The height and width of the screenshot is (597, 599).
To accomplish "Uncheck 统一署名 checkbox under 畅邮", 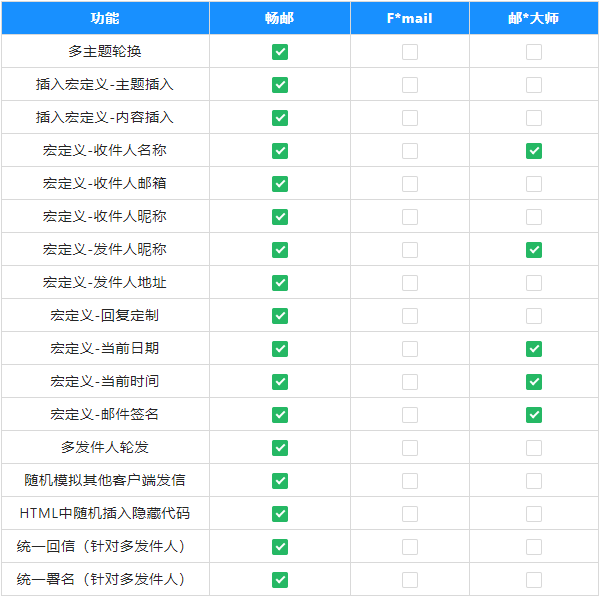I will (x=280, y=580).
